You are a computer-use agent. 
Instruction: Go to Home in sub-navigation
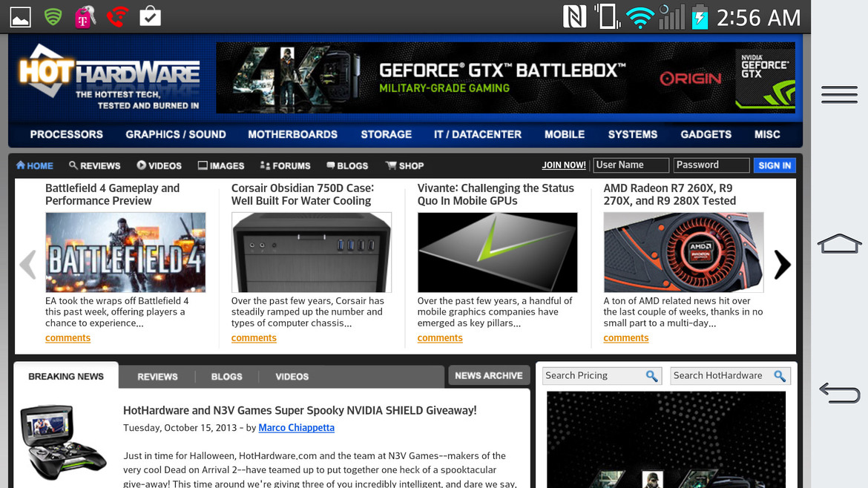[34, 165]
